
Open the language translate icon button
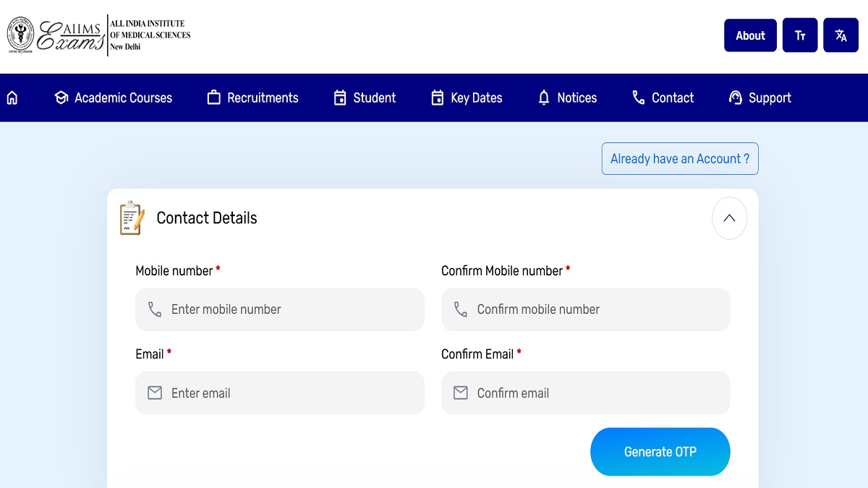pyautogui.click(x=841, y=35)
